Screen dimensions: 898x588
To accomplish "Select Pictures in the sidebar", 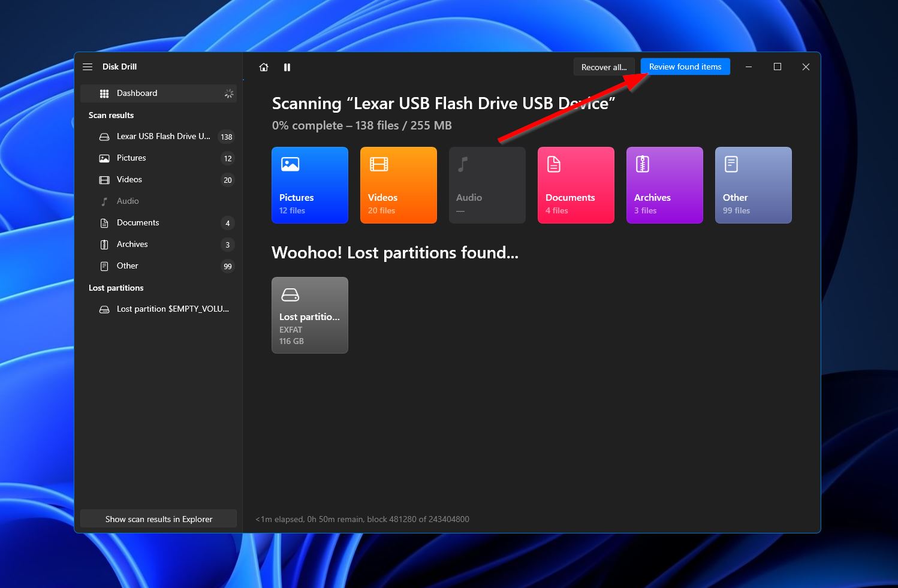I will click(x=158, y=158).
